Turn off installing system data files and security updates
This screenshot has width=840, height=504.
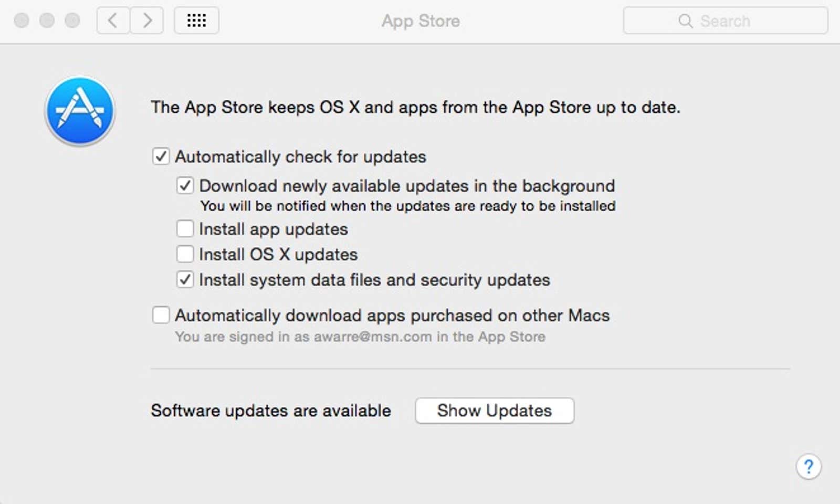(x=185, y=279)
